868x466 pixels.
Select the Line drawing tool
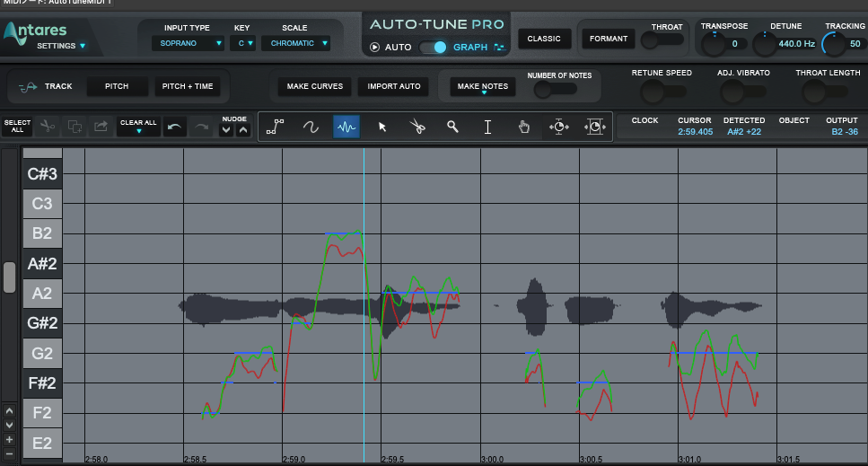pyautogui.click(x=276, y=127)
